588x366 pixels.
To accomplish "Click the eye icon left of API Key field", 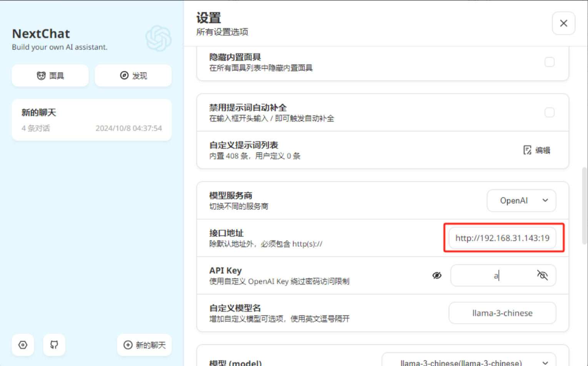I will click(437, 275).
